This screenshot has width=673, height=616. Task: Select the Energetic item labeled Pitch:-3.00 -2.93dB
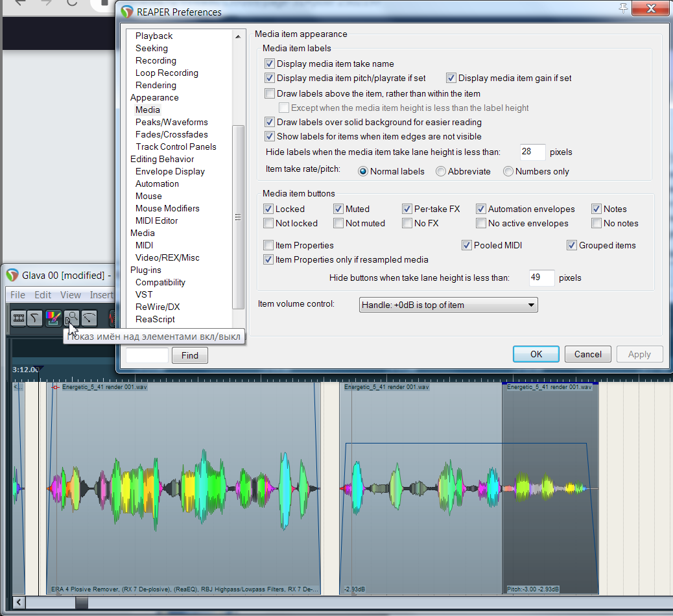pos(550,488)
